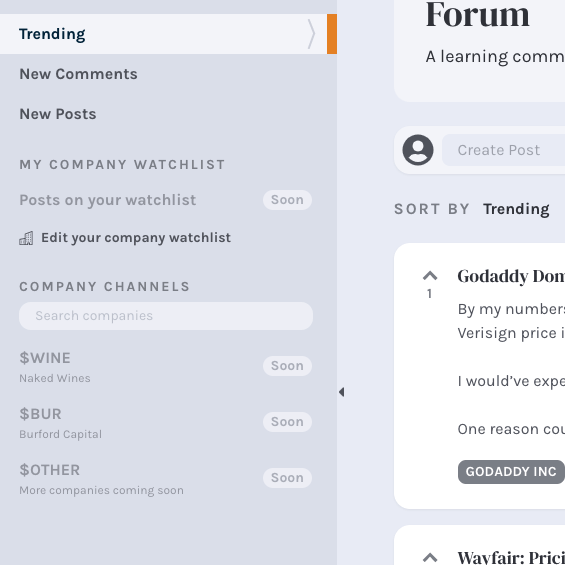Click Posts on your watchlist
The image size is (565, 565).
[x=108, y=200]
